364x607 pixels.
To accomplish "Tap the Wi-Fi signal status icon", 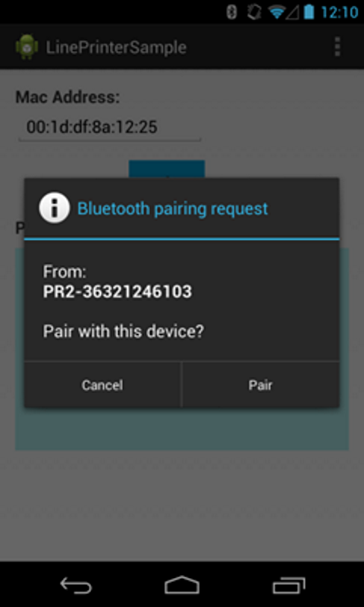I will tap(277, 12).
